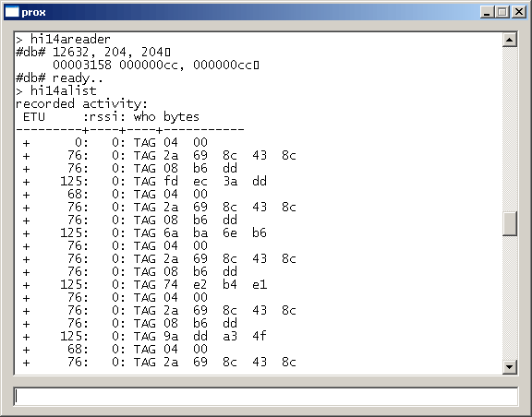
Task: Minimize the prox window
Action: click(487, 12)
